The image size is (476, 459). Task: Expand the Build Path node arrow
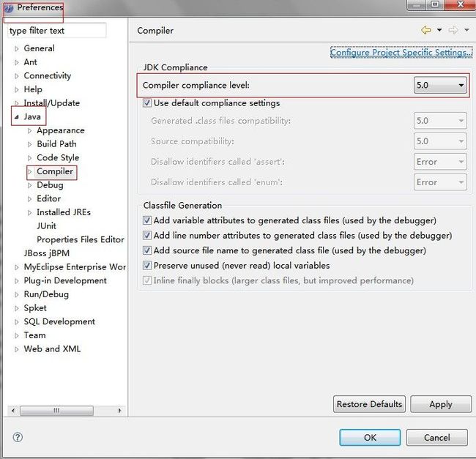[x=30, y=144]
